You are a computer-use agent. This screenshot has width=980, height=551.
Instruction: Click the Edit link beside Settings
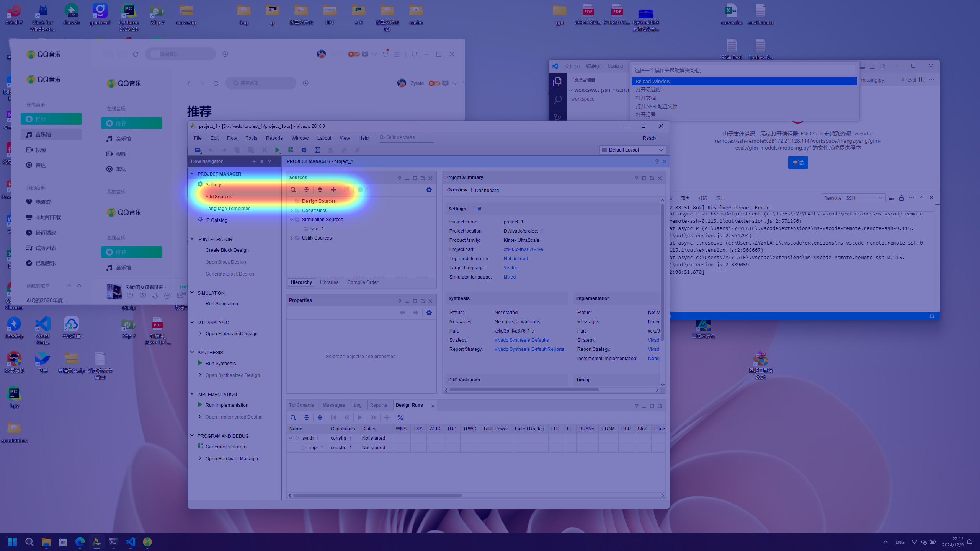point(477,209)
